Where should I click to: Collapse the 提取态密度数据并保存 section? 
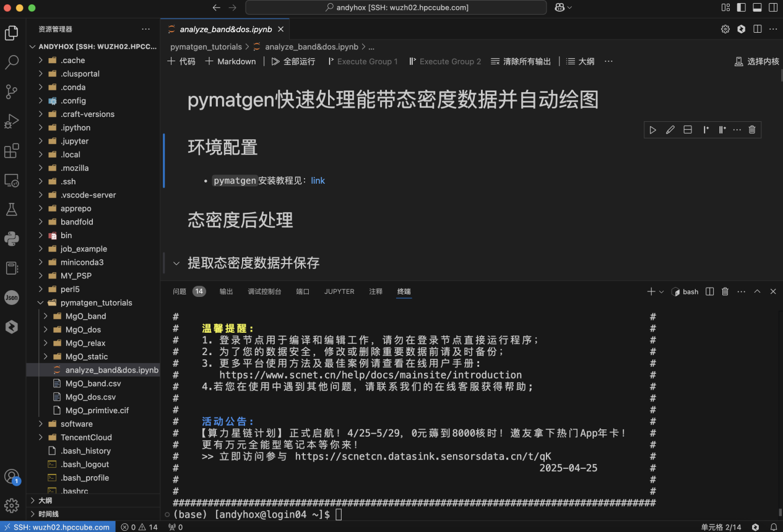point(176,263)
